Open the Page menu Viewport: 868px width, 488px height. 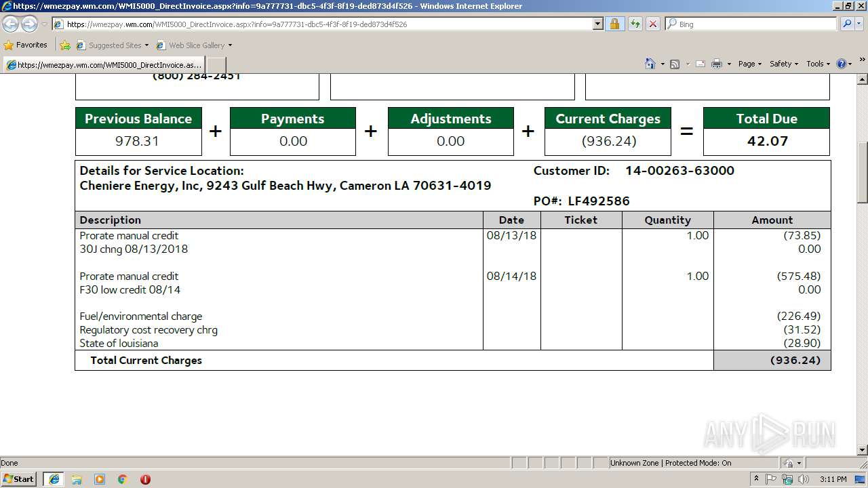pyautogui.click(x=749, y=64)
